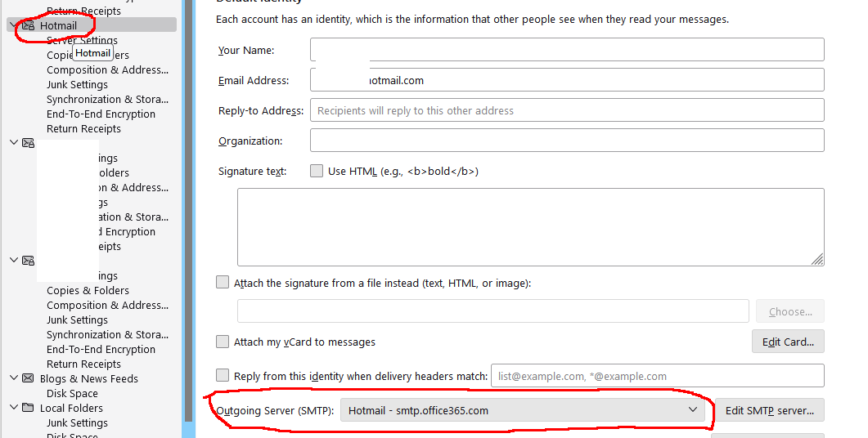Viewport: 868px width, 438px height.
Task: Select Blogs & News Feeds account
Action: (x=88, y=378)
